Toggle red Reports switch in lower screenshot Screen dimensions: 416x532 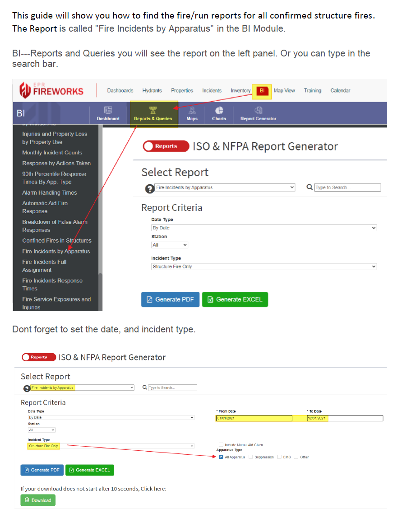(39, 357)
